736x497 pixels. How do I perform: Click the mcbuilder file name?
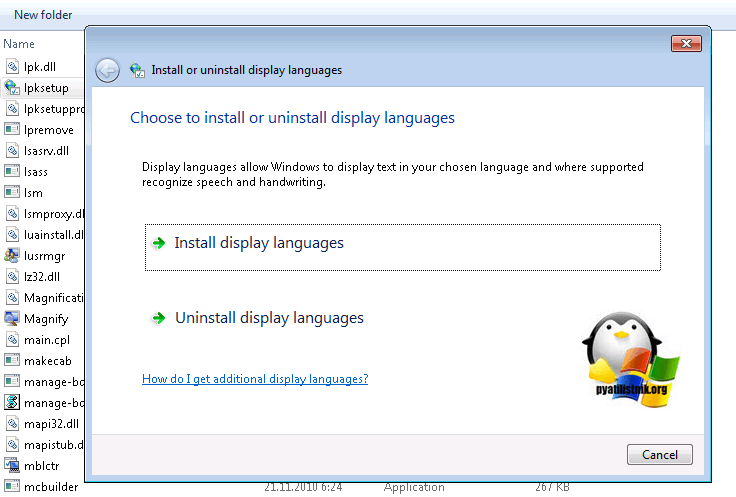coord(51,487)
